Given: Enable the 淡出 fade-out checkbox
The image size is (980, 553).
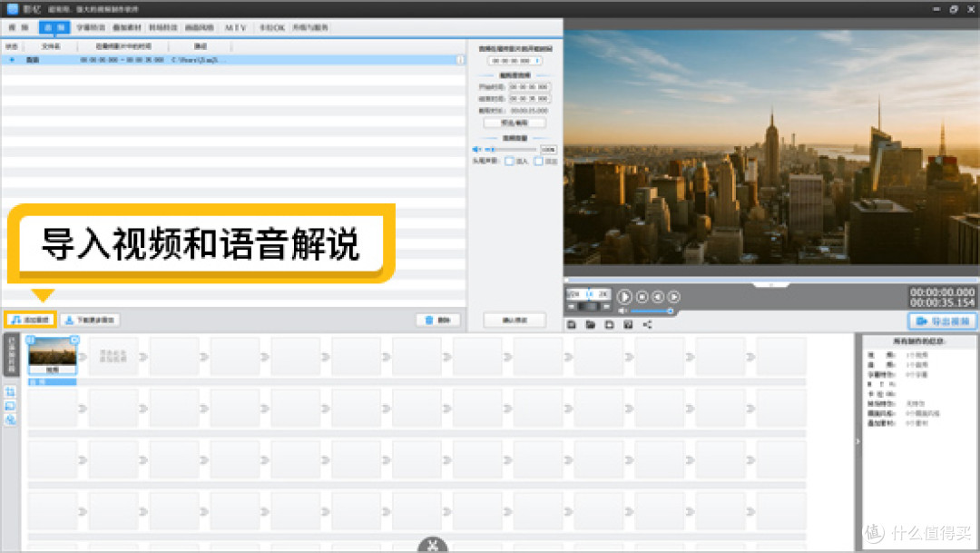Looking at the screenshot, I should [x=538, y=162].
